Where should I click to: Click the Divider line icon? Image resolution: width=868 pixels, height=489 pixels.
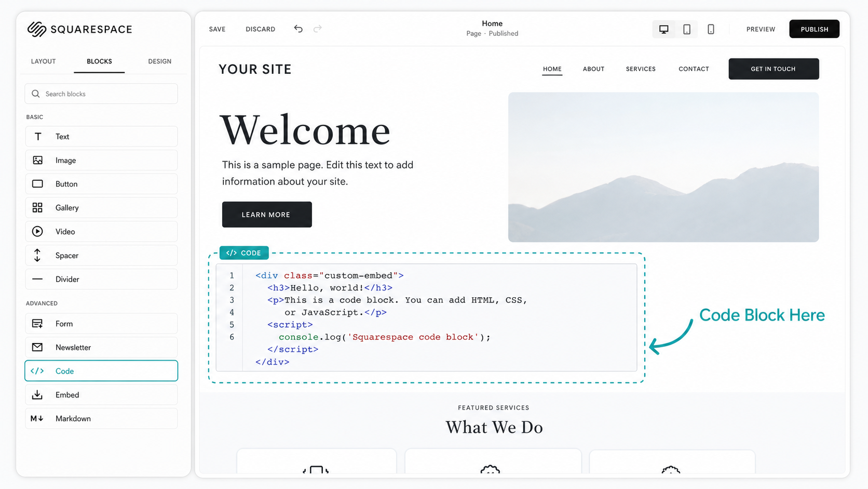(x=37, y=279)
